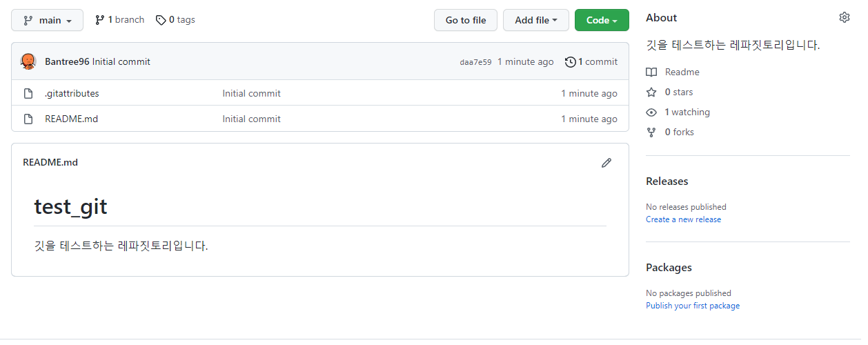Click Publish your first package link
The width and height of the screenshot is (868, 345).
693,306
